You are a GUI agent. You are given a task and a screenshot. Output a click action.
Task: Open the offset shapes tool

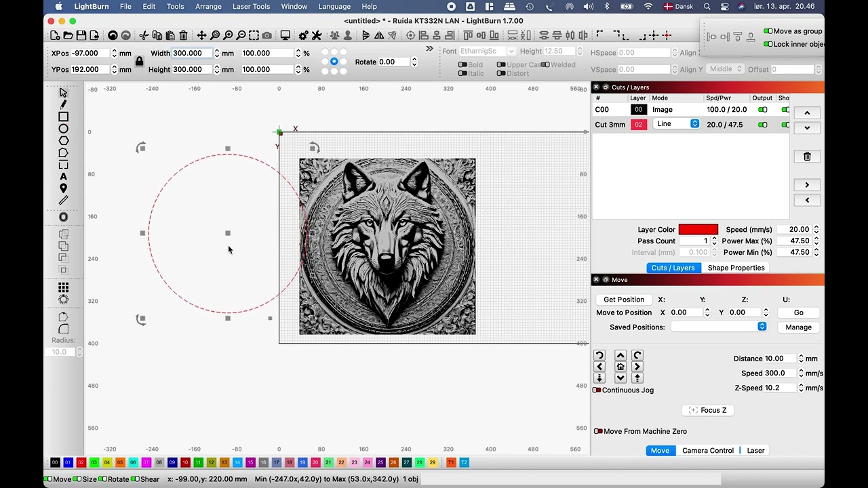[x=63, y=217]
